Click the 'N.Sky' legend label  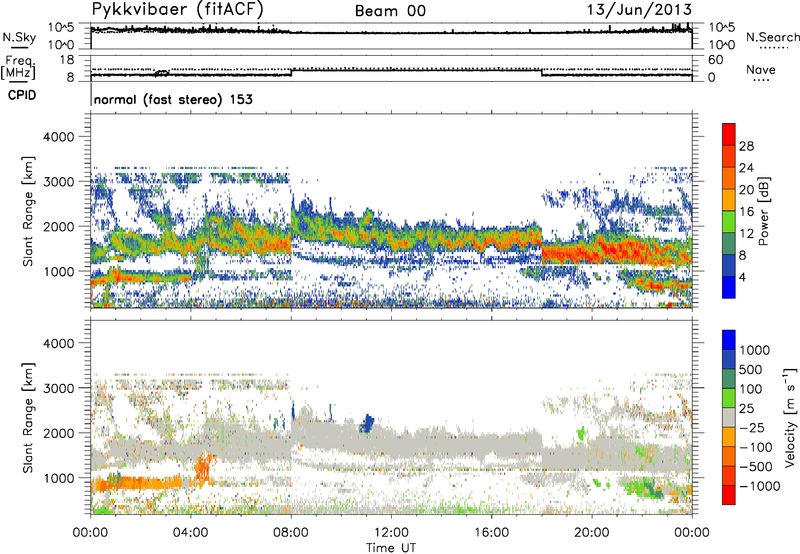pos(19,37)
